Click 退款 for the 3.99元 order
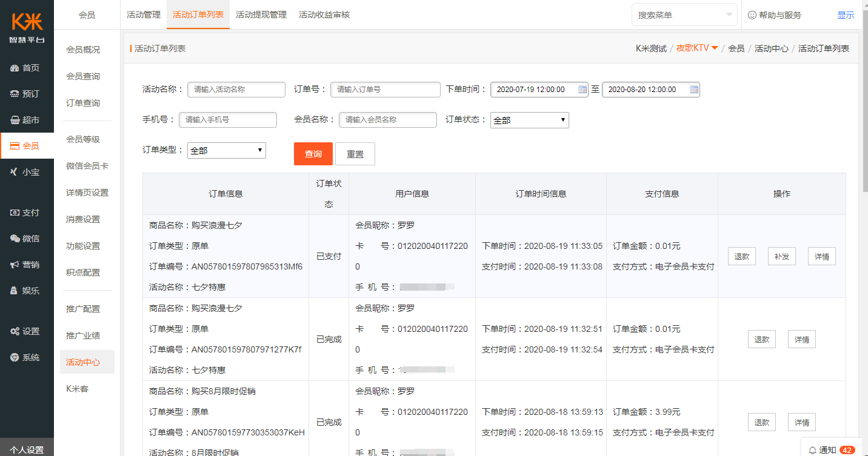Image resolution: width=868 pixels, height=456 pixels. click(x=762, y=422)
